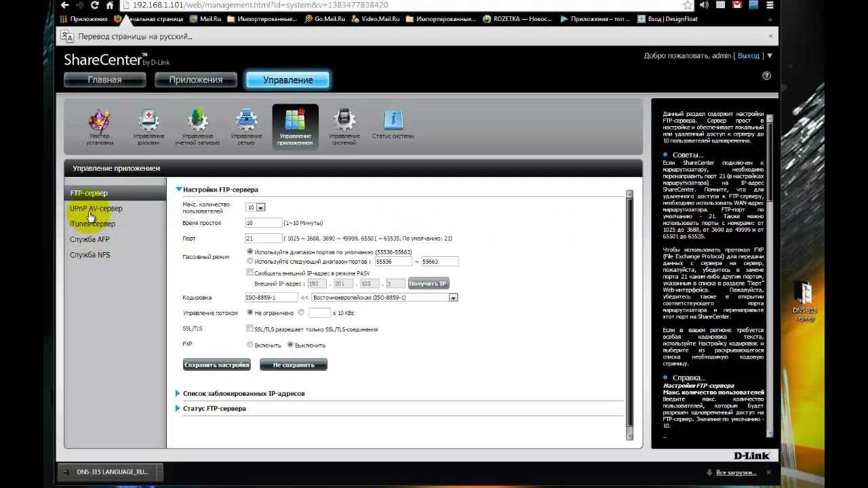Click the browser forward arrow
This screenshot has width=868, height=488.
click(x=80, y=5)
